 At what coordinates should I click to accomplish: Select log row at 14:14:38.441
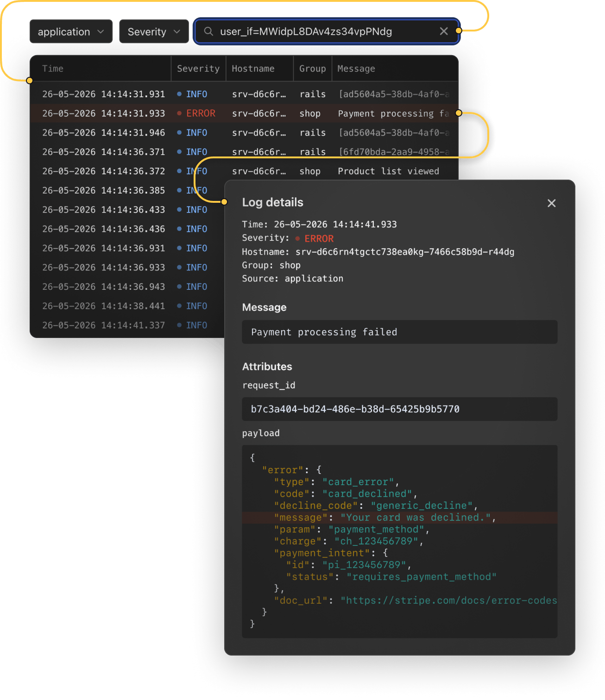127,306
